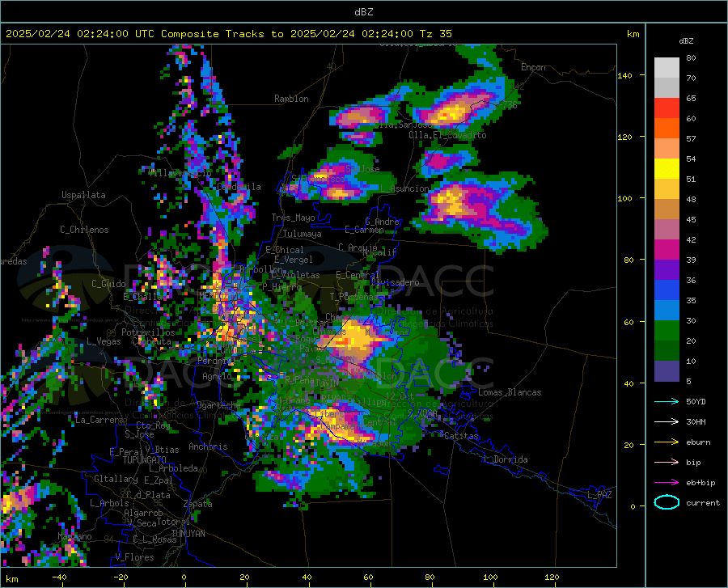Click the Manzano map label
This screenshot has height=588, width=728.
74,536
